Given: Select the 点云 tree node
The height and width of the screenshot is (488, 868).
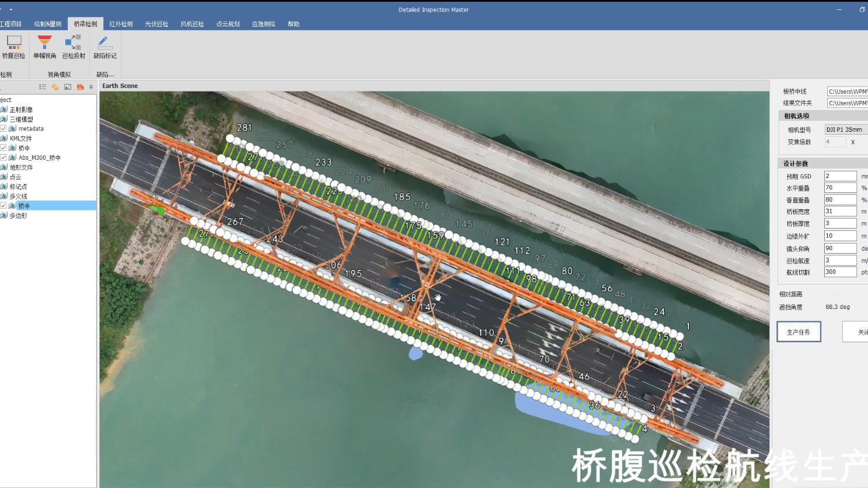Looking at the screenshot, I should tap(15, 177).
